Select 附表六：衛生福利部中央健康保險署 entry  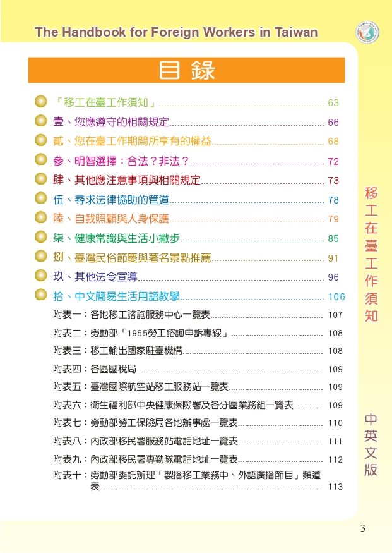point(174,405)
